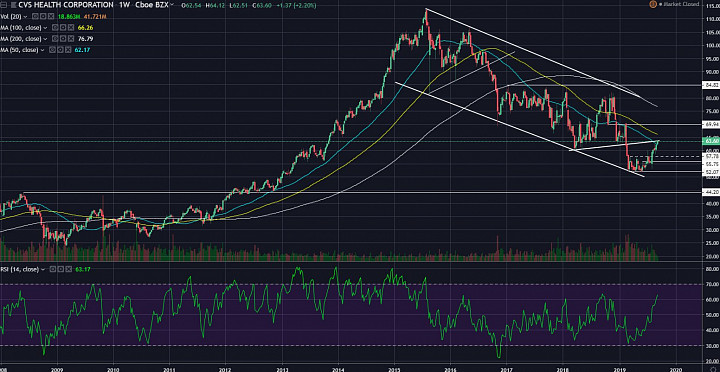Click the 63.17 RSI value
The width and height of the screenshot is (720, 372).
pos(83,269)
